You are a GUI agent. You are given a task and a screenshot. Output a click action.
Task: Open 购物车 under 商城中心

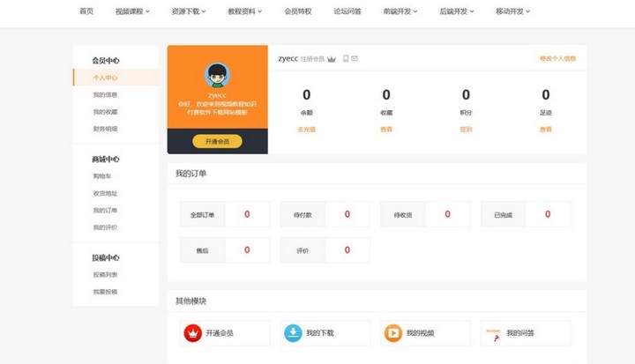point(102,176)
